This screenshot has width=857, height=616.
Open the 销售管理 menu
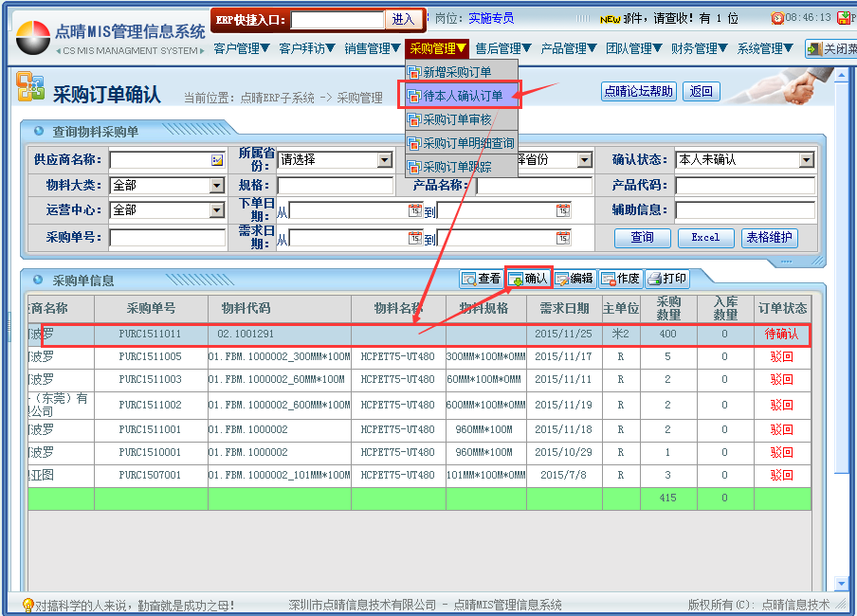(x=373, y=48)
